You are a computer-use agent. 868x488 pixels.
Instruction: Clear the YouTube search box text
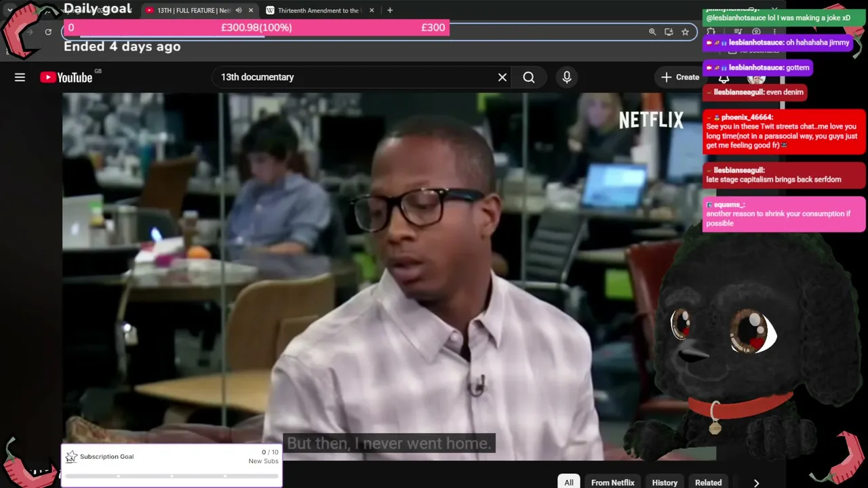[502, 77]
